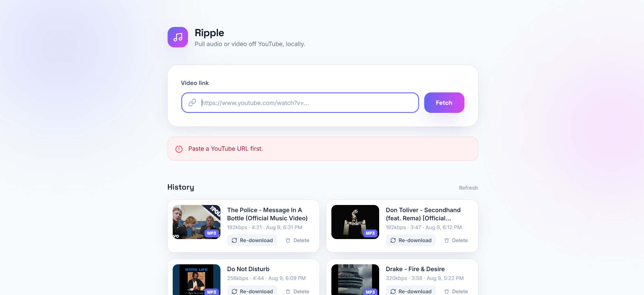
Task: Delete The Police Message In A Bottle entry
Action: (x=297, y=240)
